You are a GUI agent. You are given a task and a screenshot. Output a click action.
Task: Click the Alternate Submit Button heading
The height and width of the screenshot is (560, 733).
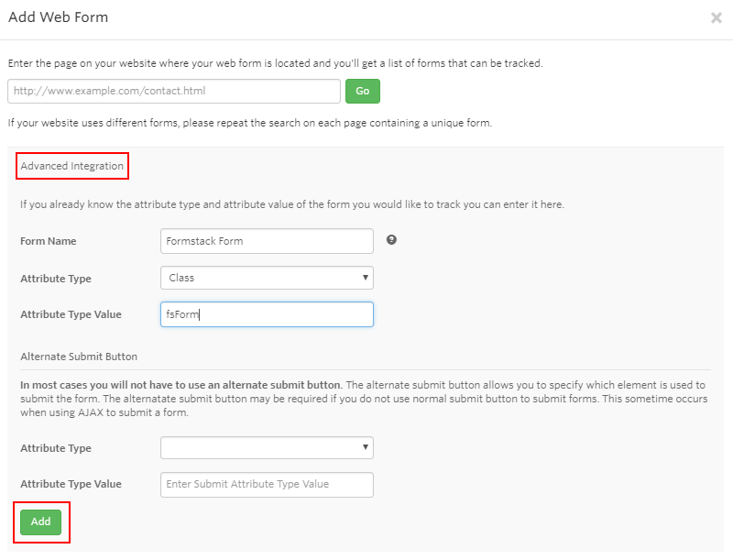coord(78,356)
